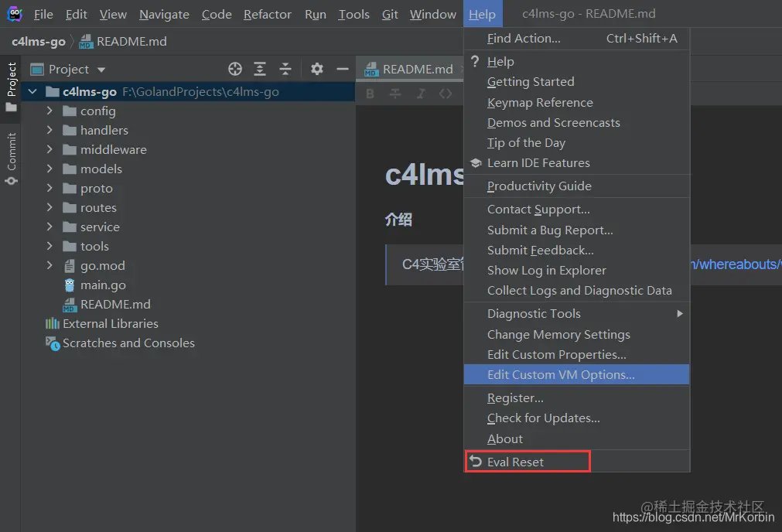Choose Change Memory Settings
This screenshot has height=532, width=782.
576,334
